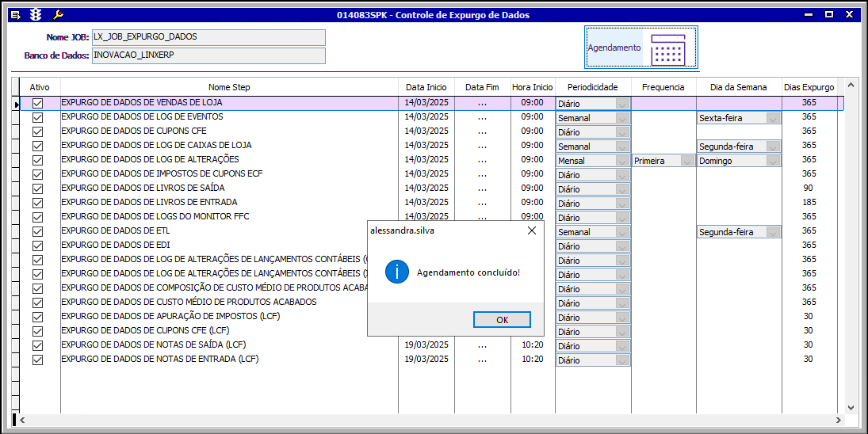Viewport: 868px width, 434px height.
Task: Select row CUSTO MÉDIO DE PRODUTOS ACABADOS
Action: click(x=189, y=302)
